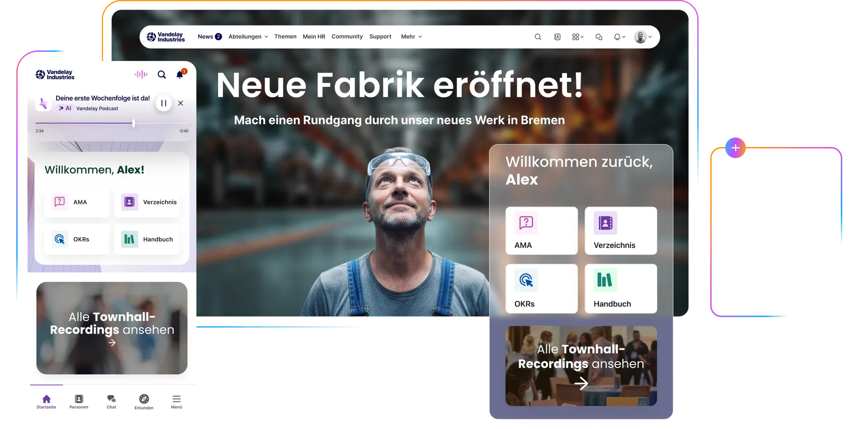Image resolution: width=868 pixels, height=429 pixels.
Task: Select the Erkunden compass icon in bottom navigation
Action: coord(143,400)
